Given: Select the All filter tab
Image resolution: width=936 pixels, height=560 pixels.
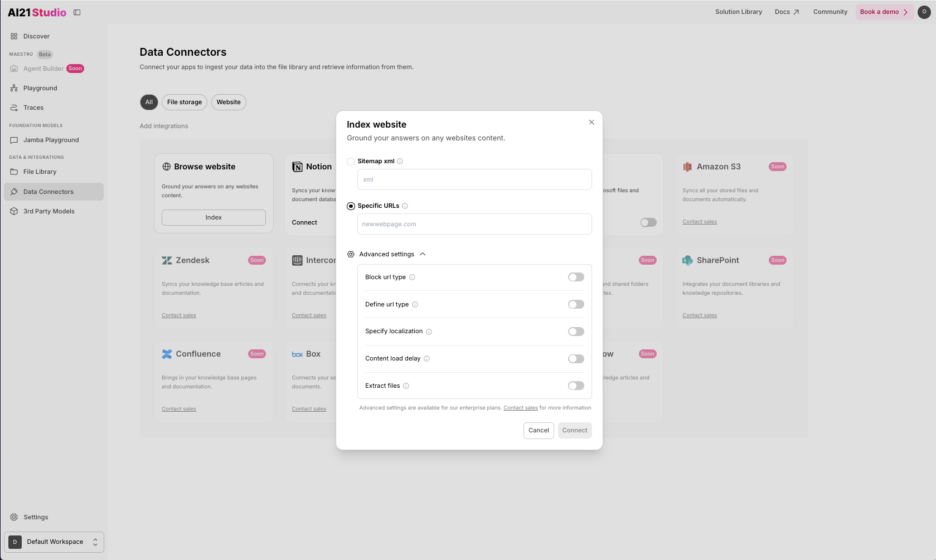Looking at the screenshot, I should [x=149, y=102].
